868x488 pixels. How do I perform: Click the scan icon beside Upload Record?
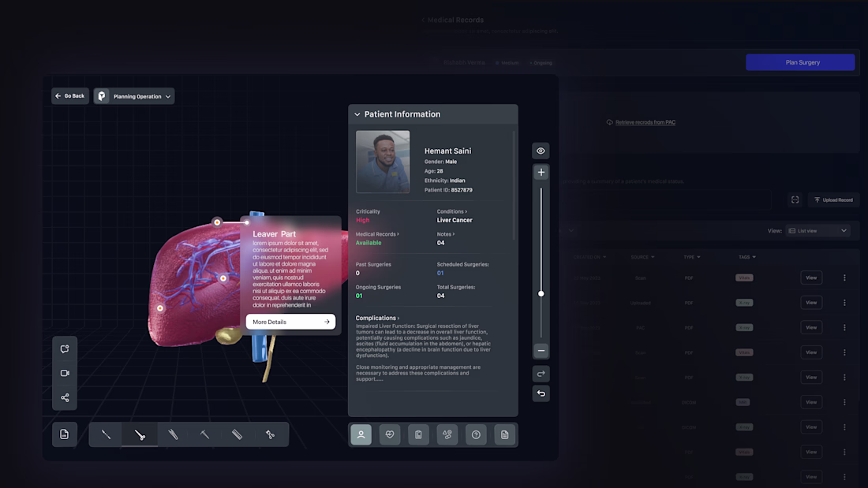[x=795, y=199]
